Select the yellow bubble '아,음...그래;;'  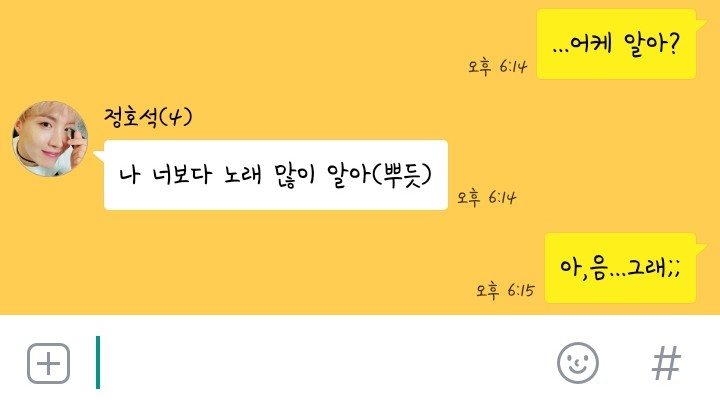pos(620,268)
